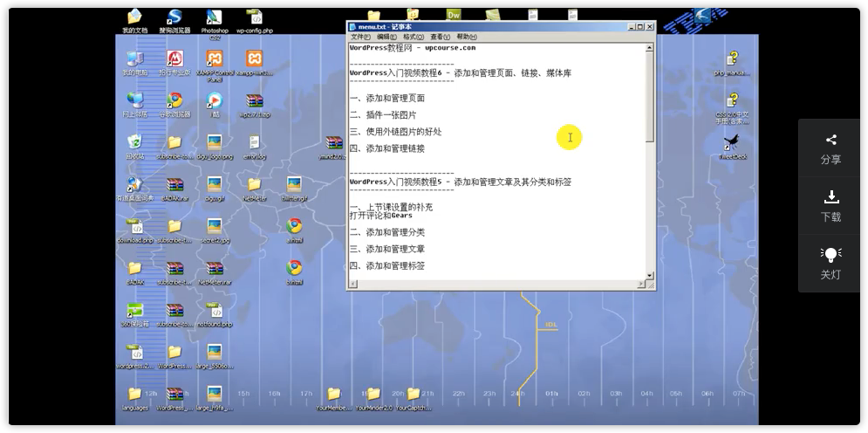The image size is (868, 433).
Task: Open the 360保险箱 shortcut
Action: 134,314
